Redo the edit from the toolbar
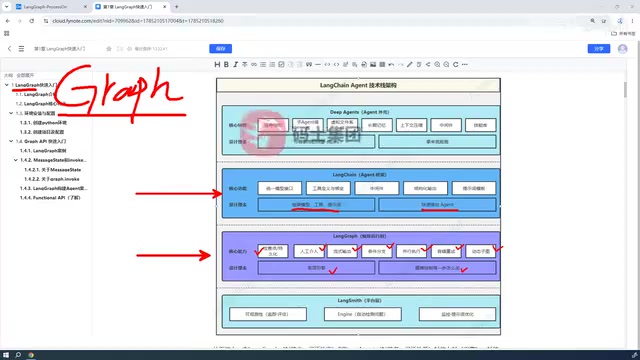The image size is (640, 360). (x=400, y=64)
